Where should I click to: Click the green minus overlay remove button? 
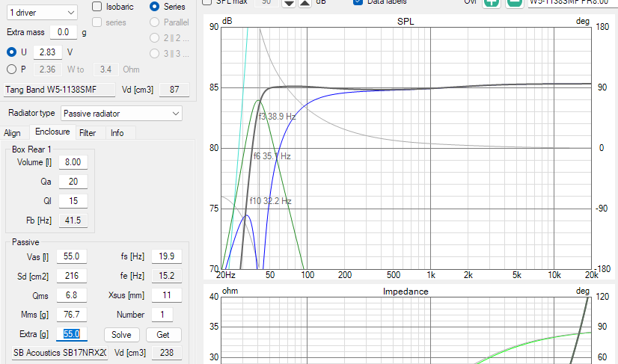tap(514, 3)
